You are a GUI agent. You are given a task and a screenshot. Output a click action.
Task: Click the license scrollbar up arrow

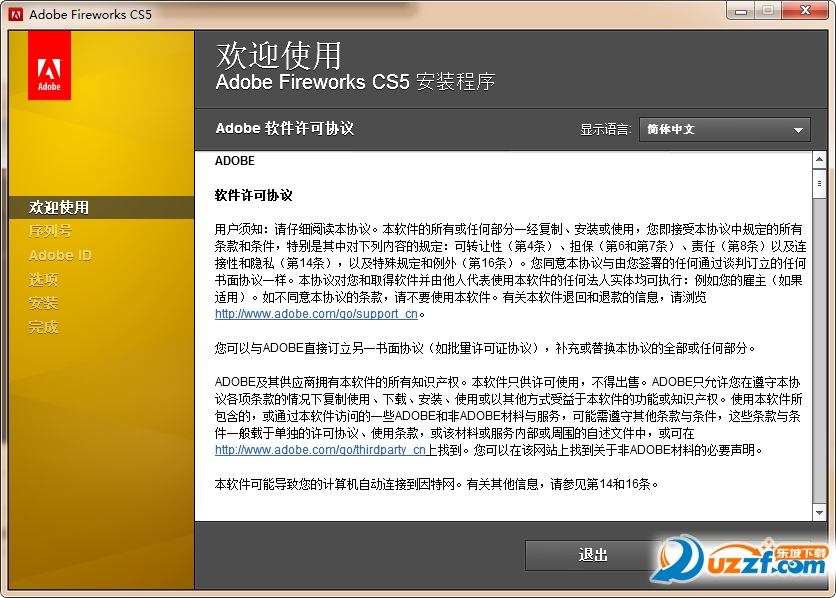coord(819,160)
